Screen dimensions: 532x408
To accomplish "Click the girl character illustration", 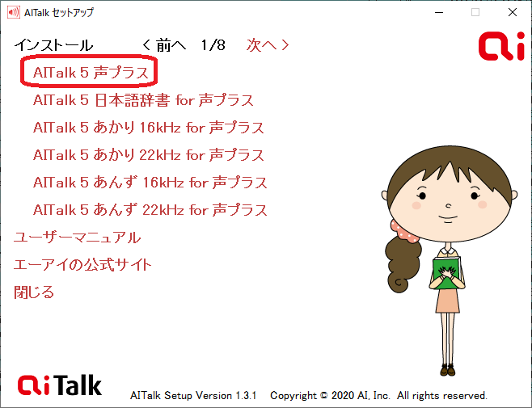I will point(450,261).
